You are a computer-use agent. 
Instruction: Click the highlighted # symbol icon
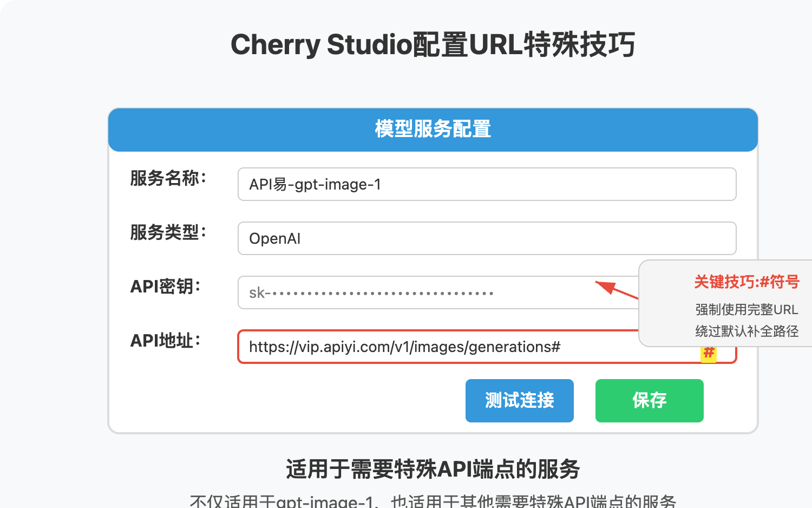click(709, 353)
